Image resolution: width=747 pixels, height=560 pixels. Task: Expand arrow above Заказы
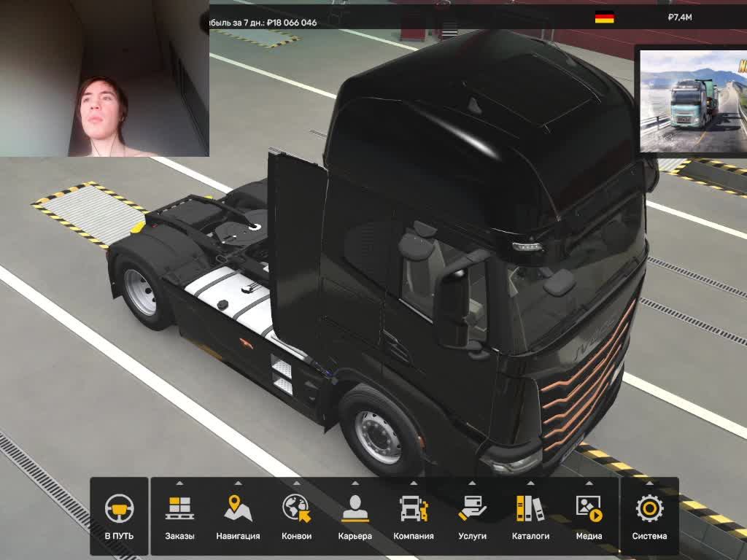(x=179, y=483)
